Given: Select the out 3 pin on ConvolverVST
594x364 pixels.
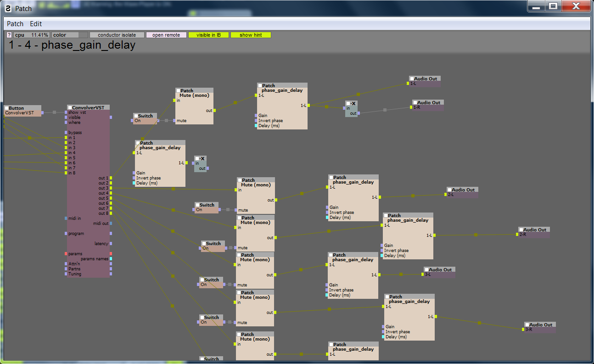Looking at the screenshot, I should pyautogui.click(x=111, y=188).
